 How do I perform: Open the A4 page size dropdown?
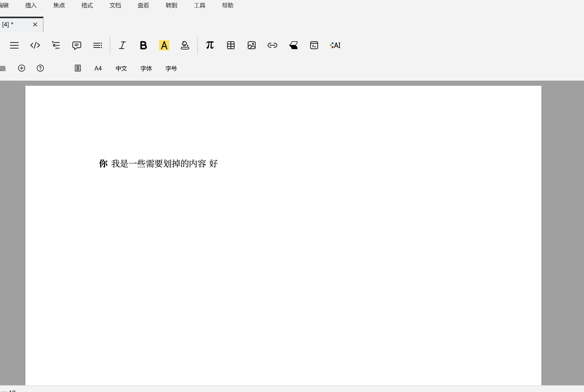coord(98,68)
